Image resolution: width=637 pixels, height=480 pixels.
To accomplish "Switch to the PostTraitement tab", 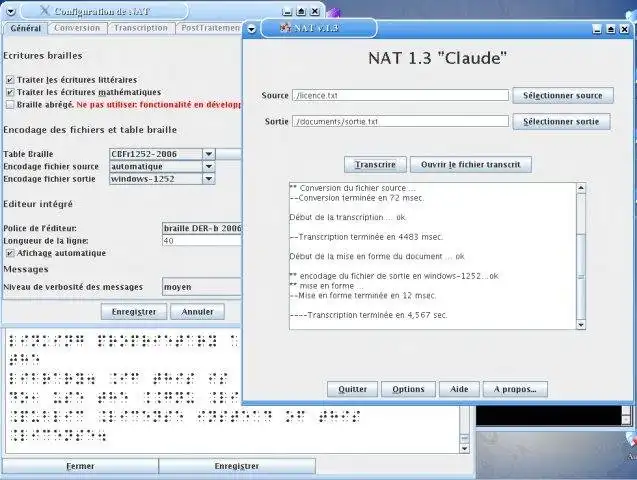I will 210,28.
